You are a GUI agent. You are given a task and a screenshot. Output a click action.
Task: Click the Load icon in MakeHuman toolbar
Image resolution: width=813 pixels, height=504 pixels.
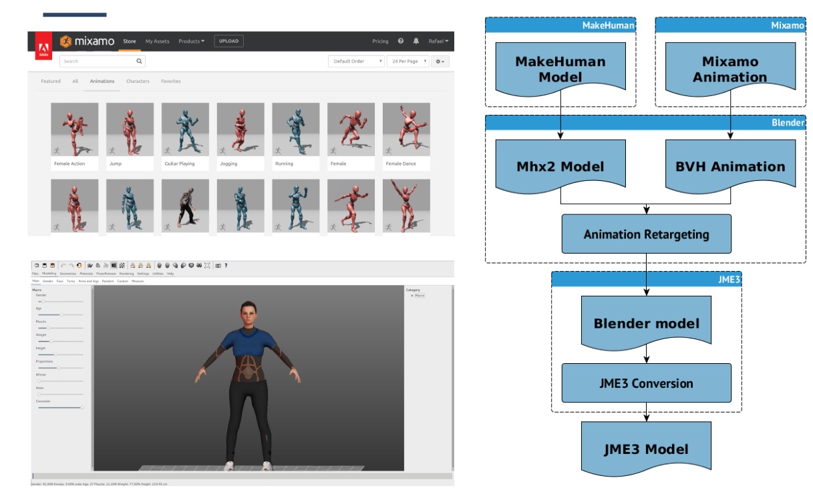click(44, 266)
